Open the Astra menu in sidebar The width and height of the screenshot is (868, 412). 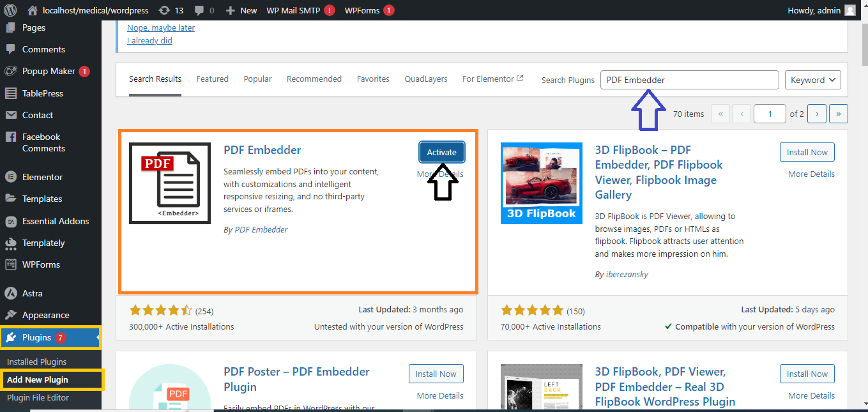click(10, 293)
